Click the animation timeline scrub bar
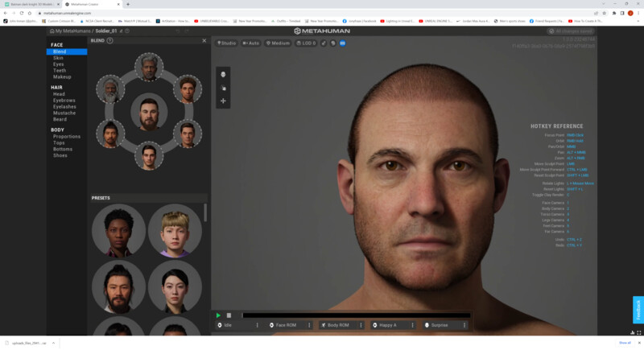 click(354, 315)
